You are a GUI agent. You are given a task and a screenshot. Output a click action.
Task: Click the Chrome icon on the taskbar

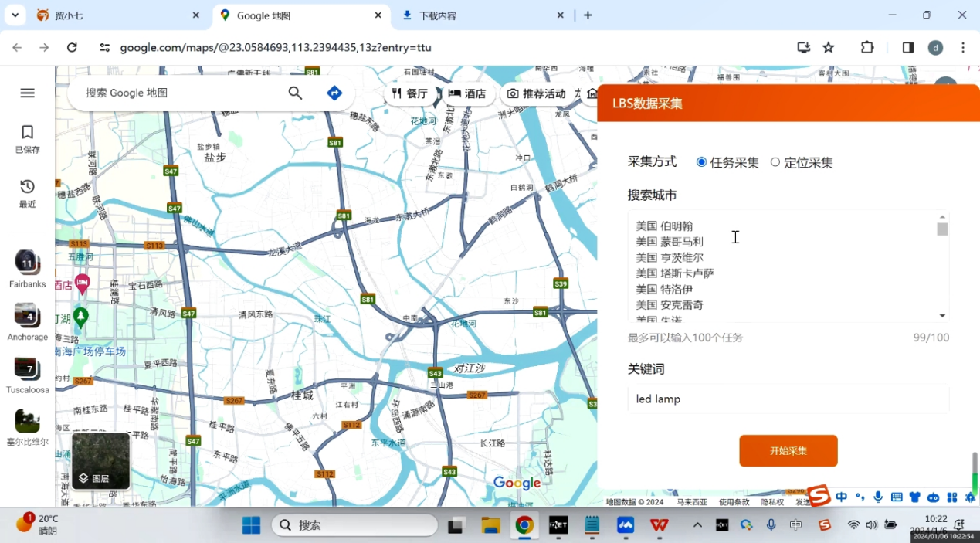coord(524,525)
